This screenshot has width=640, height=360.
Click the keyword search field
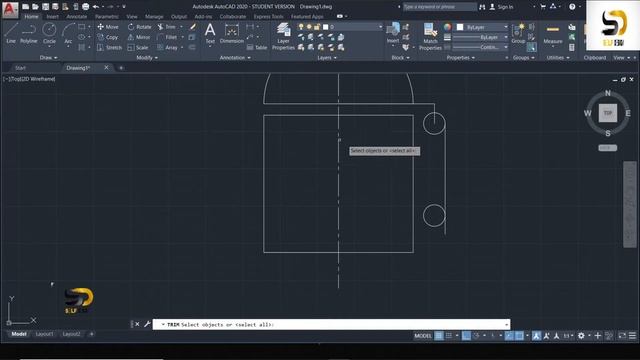coord(440,7)
